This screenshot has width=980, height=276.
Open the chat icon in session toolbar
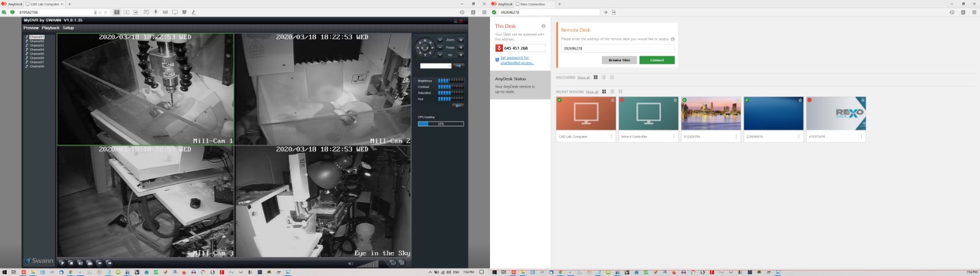(146, 12)
